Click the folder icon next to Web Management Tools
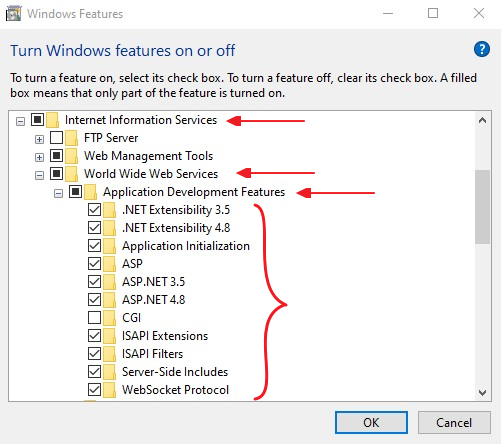Screen dimensions: 501x444 coord(72,156)
